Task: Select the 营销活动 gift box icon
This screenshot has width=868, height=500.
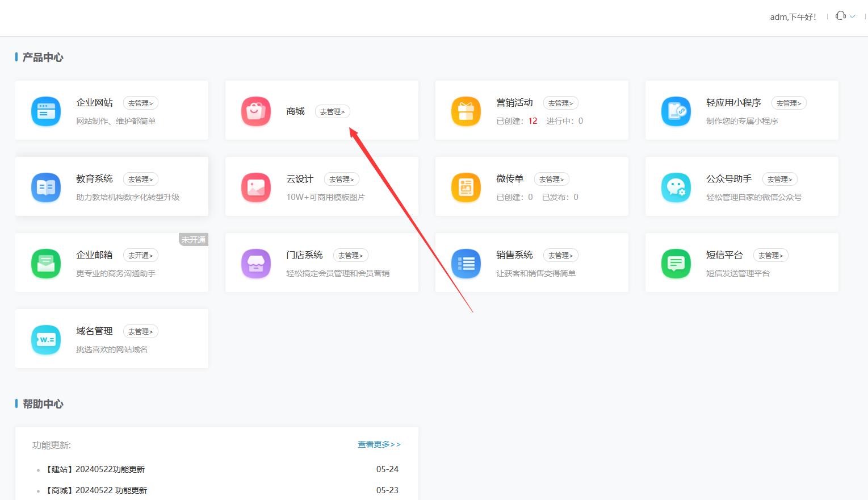Action: pos(466,111)
